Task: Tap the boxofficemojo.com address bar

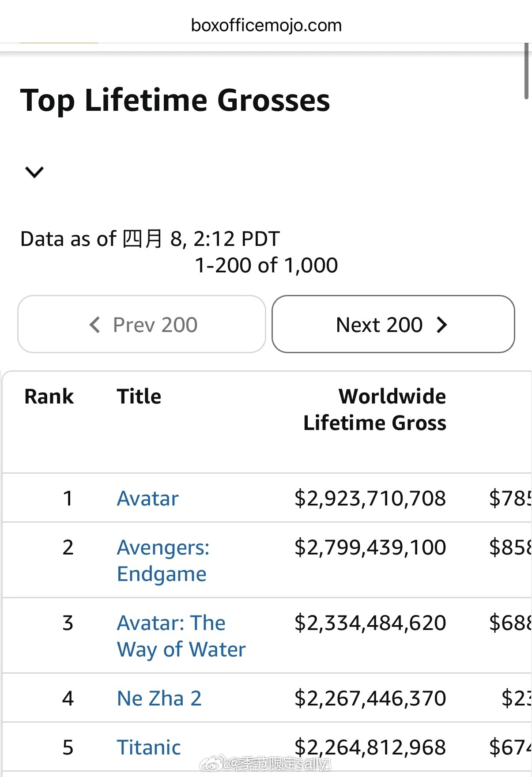Action: tap(266, 26)
